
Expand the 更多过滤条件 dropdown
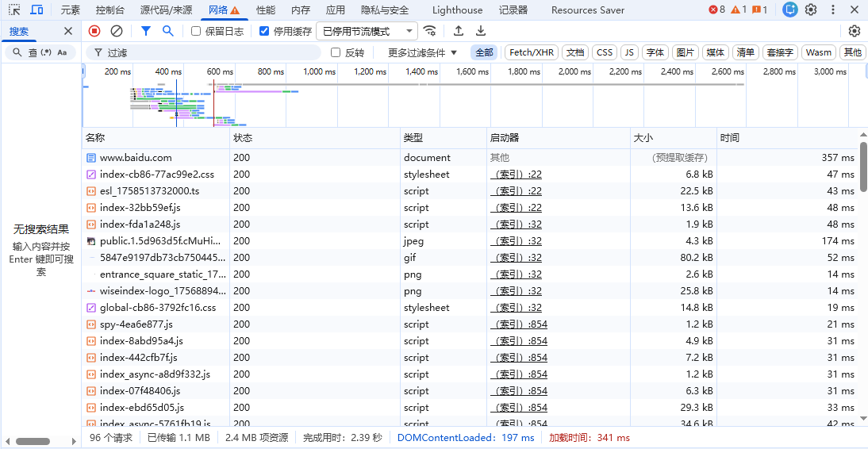coord(422,52)
